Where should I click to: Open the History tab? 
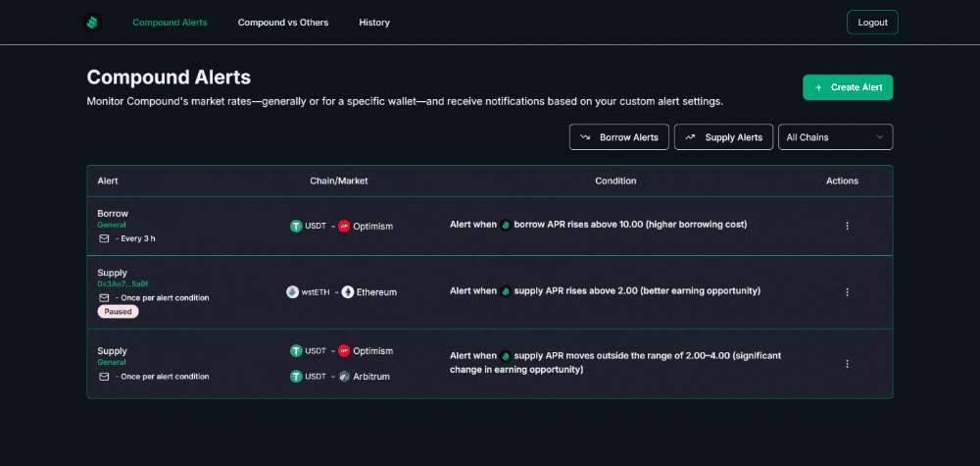coord(374,23)
